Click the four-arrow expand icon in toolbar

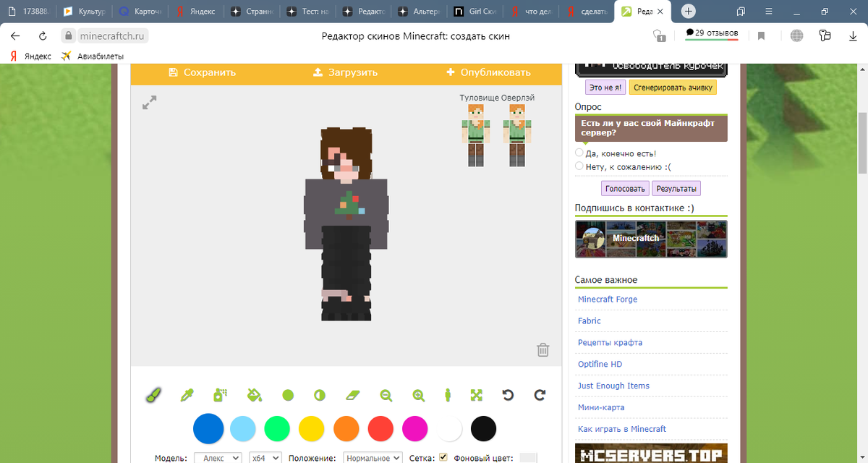point(476,395)
